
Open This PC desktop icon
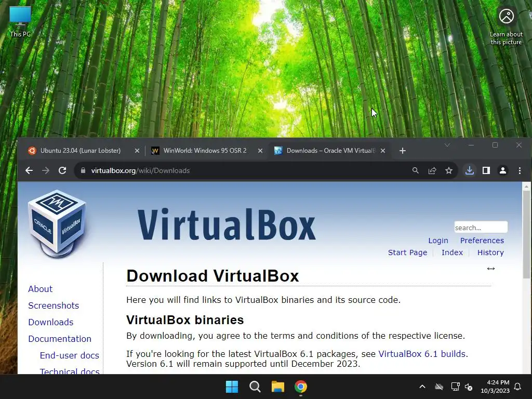click(20, 21)
